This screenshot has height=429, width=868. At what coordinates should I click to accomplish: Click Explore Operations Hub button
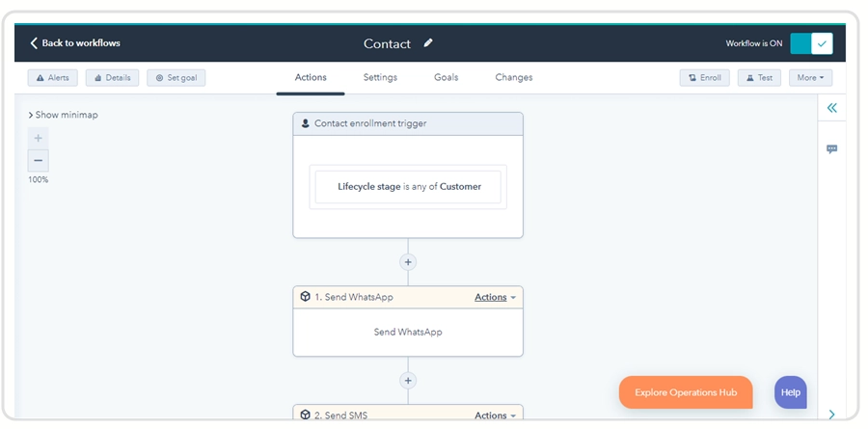coord(686,392)
